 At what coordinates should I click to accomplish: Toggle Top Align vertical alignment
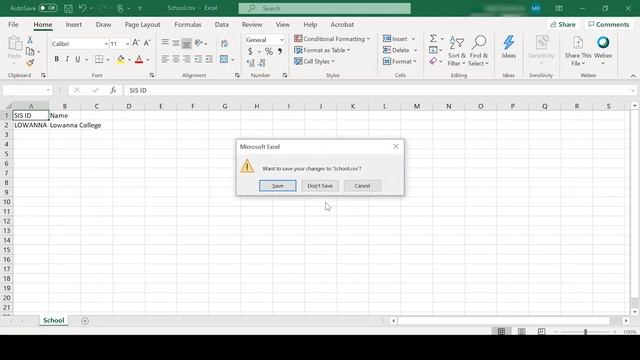pos(165,43)
